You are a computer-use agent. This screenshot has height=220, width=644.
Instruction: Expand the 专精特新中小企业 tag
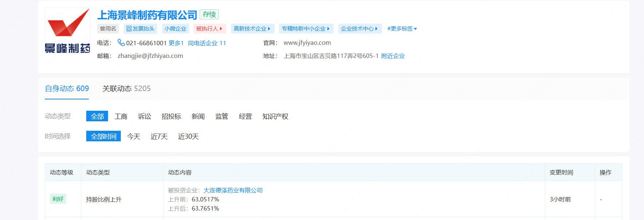[306, 29]
